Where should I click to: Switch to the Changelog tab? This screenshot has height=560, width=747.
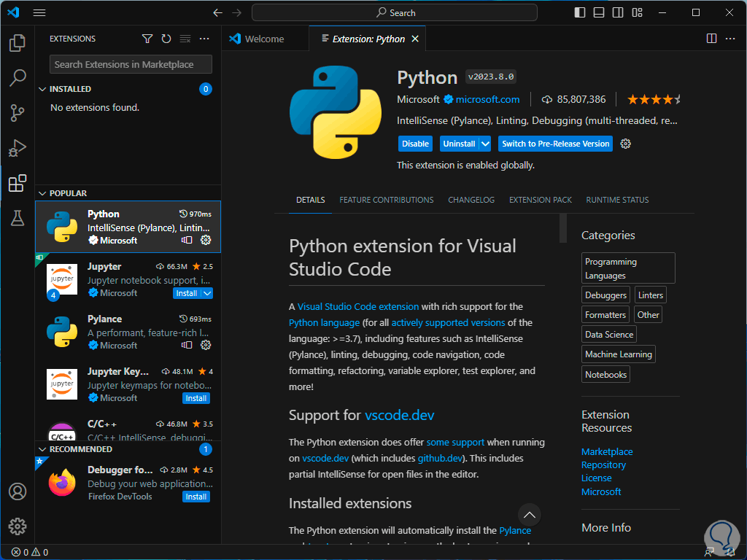[471, 200]
